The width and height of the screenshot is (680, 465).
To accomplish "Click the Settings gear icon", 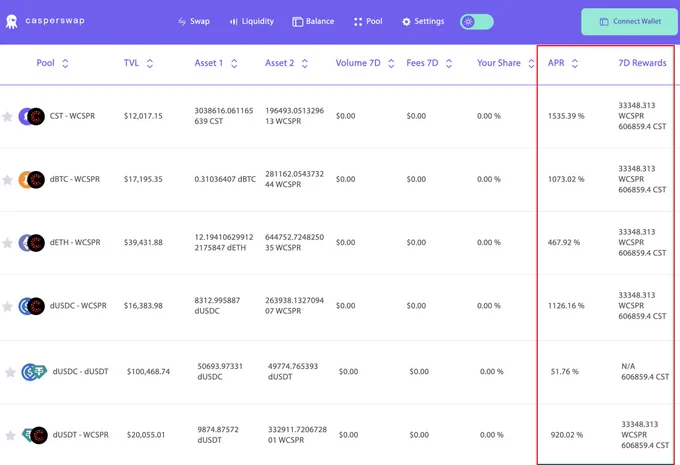I will tap(406, 22).
